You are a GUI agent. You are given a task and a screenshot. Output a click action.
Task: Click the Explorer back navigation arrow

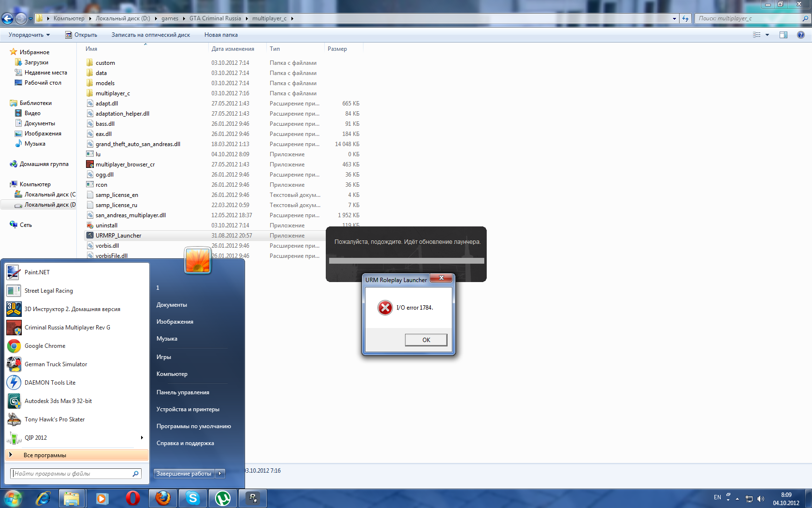pos(7,18)
